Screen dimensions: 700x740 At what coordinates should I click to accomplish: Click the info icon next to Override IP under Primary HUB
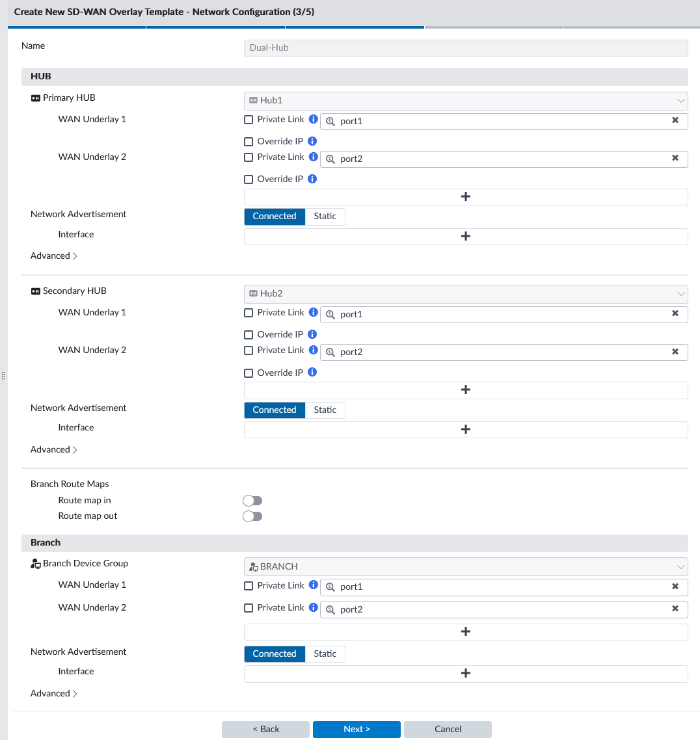313,140
